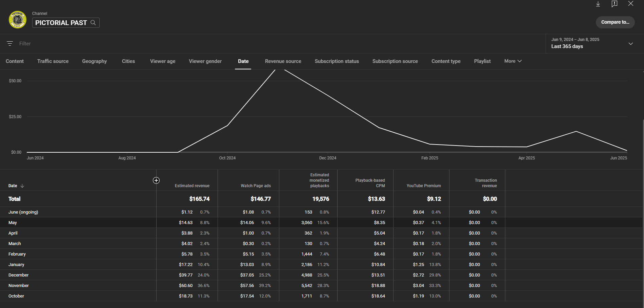Screen dimensions: 644x308
Task: Click January YouTube Premium $1.25
Action: coord(419,265)
